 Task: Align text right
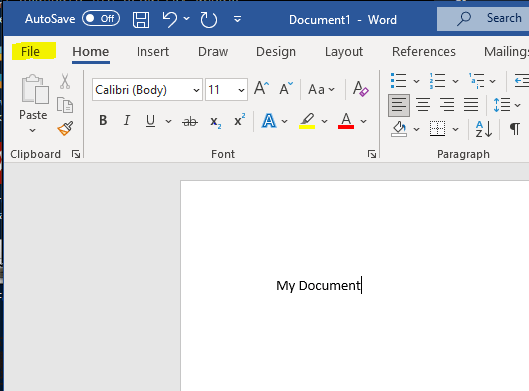(x=447, y=105)
